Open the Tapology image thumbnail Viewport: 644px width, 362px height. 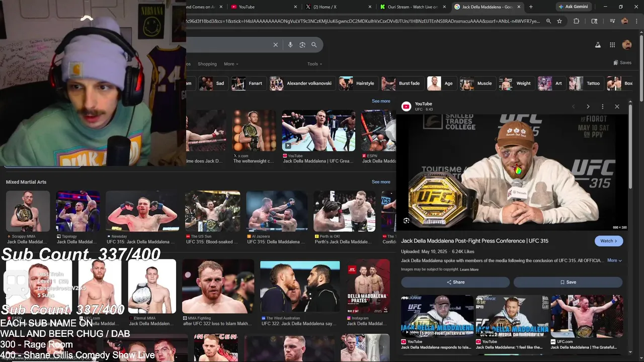(77, 211)
